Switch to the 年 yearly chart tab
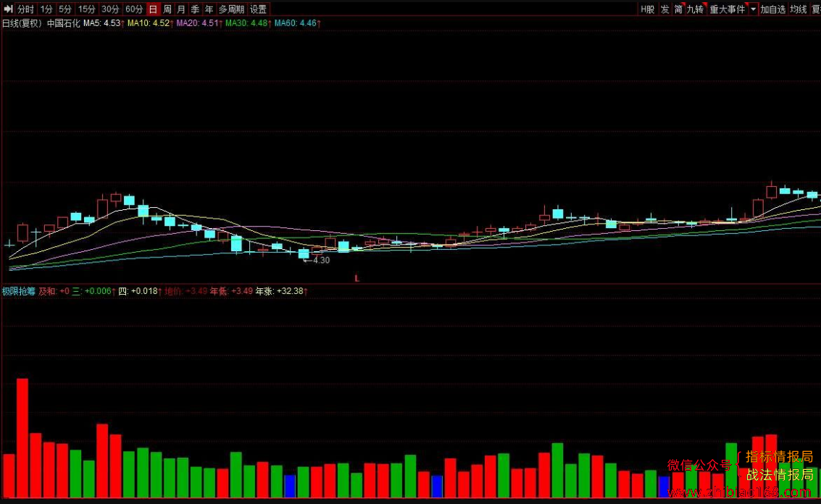This screenshot has width=821, height=504. 209,9
